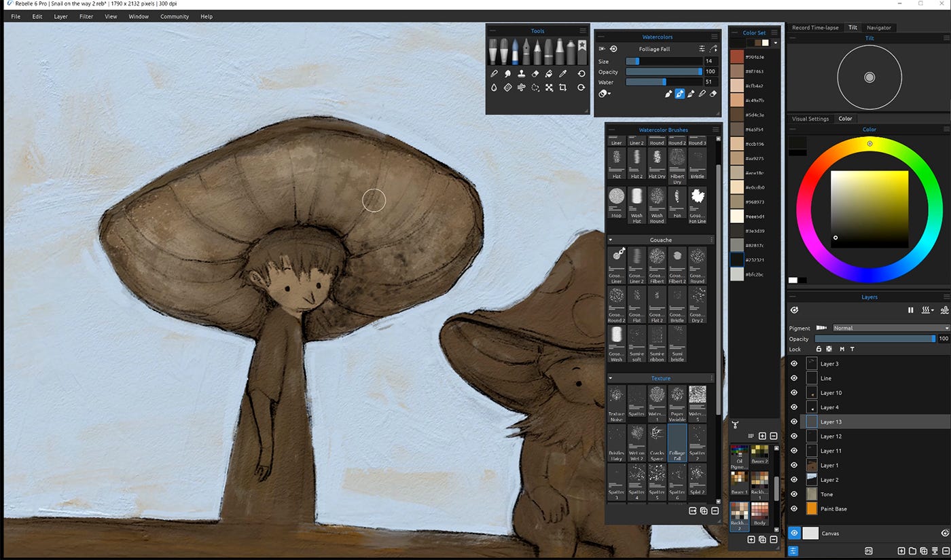Select the Eyedropper tool in Tools panel
The image size is (951, 560).
click(562, 73)
